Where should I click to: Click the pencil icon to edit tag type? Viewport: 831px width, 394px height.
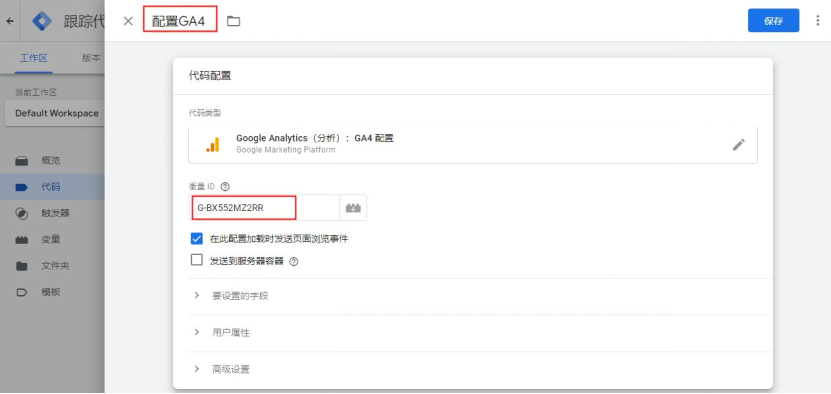738,144
